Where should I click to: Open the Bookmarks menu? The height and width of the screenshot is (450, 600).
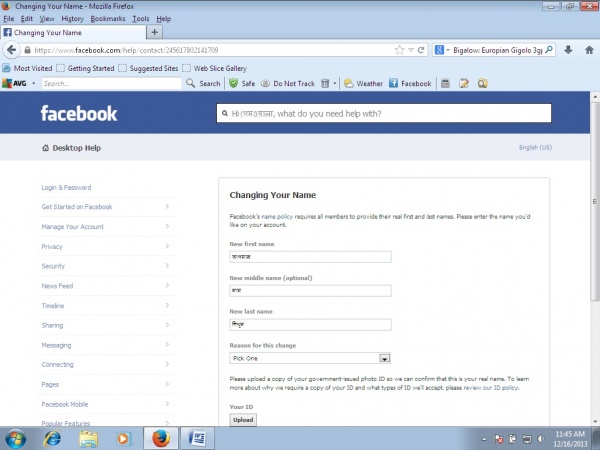[108, 19]
